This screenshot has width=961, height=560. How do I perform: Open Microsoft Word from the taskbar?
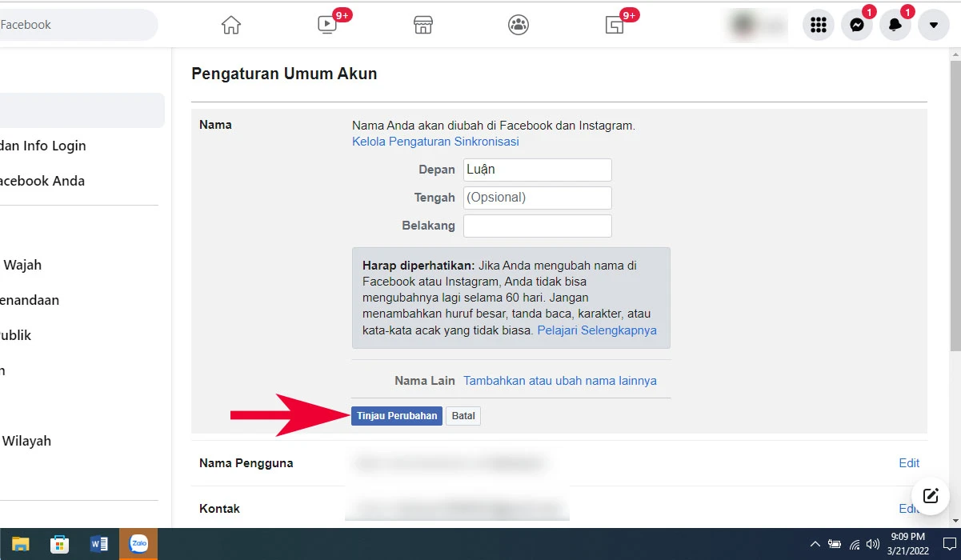click(x=99, y=543)
